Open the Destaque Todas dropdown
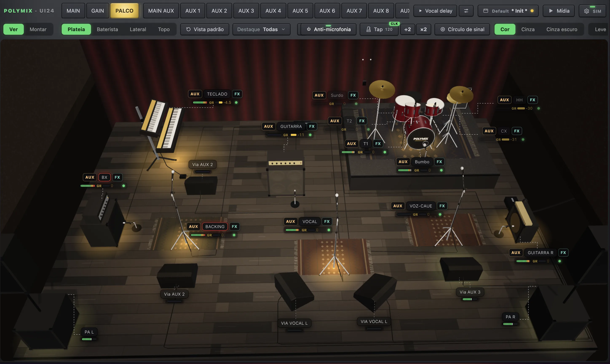This screenshot has height=364, width=610. (261, 29)
